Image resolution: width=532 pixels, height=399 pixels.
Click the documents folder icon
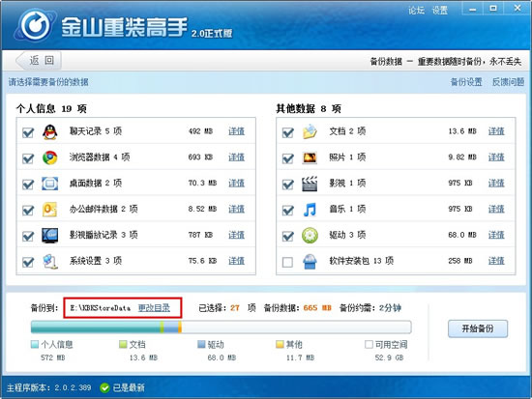(x=310, y=131)
